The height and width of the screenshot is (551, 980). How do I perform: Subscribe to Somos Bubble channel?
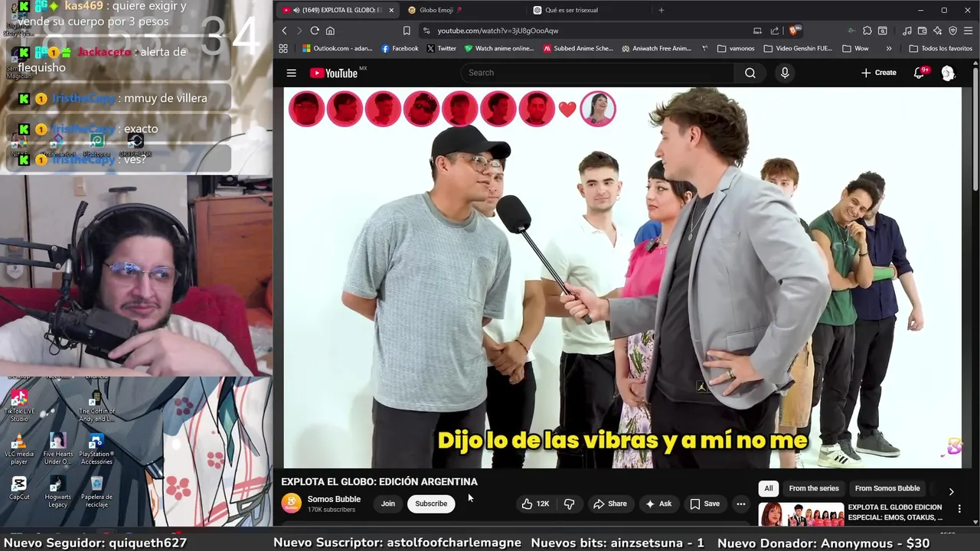(x=431, y=504)
